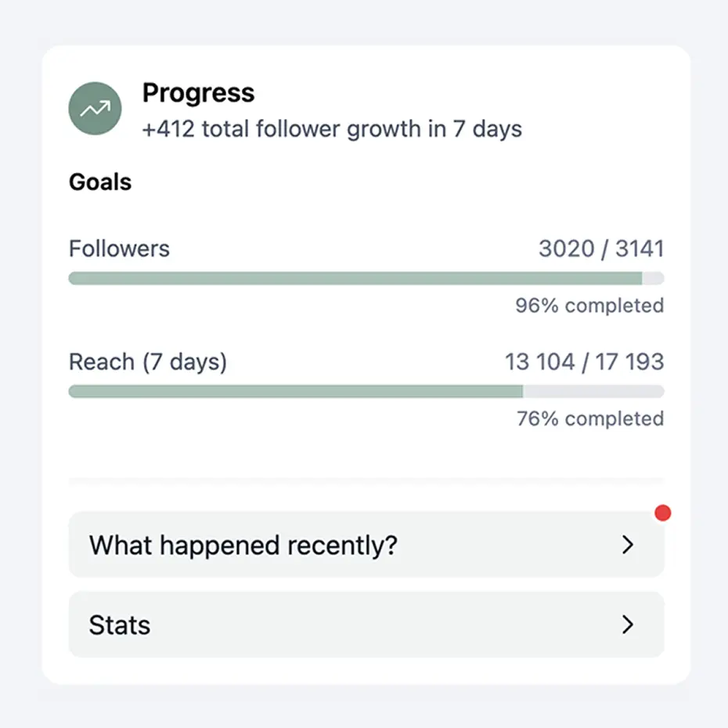
Task: Click the 3020 / 3141 followers count
Action: click(603, 248)
